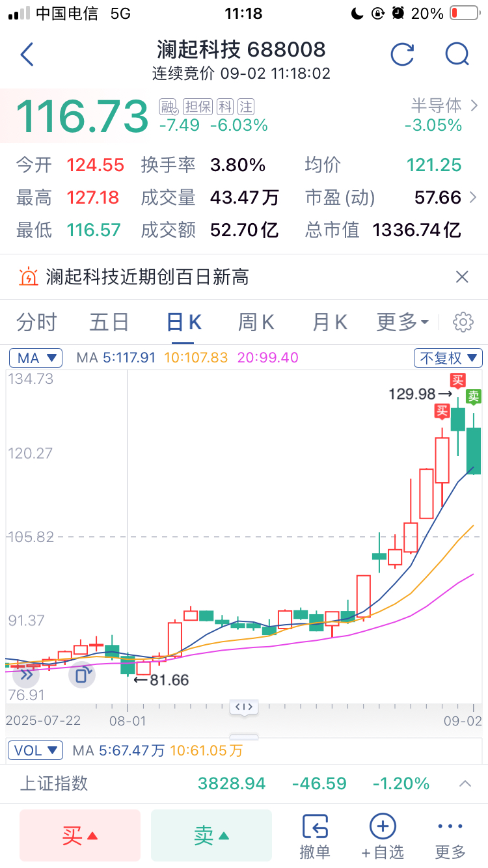Tap the sector change -3.05%
Image resolution: width=488 pixels, height=868 pixels.
[x=433, y=125]
